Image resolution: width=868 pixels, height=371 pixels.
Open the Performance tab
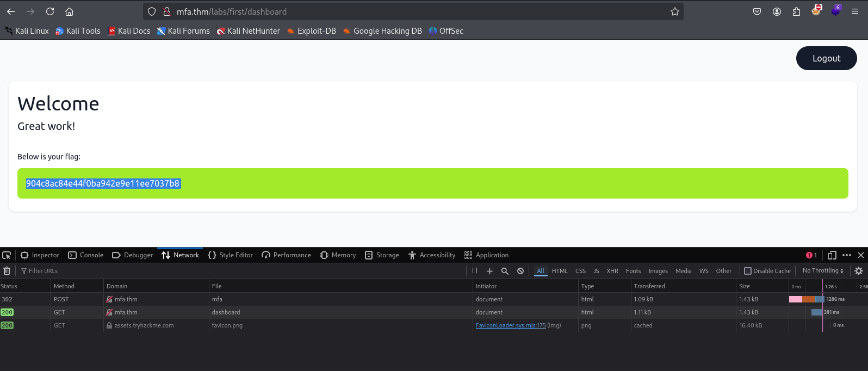coord(287,255)
